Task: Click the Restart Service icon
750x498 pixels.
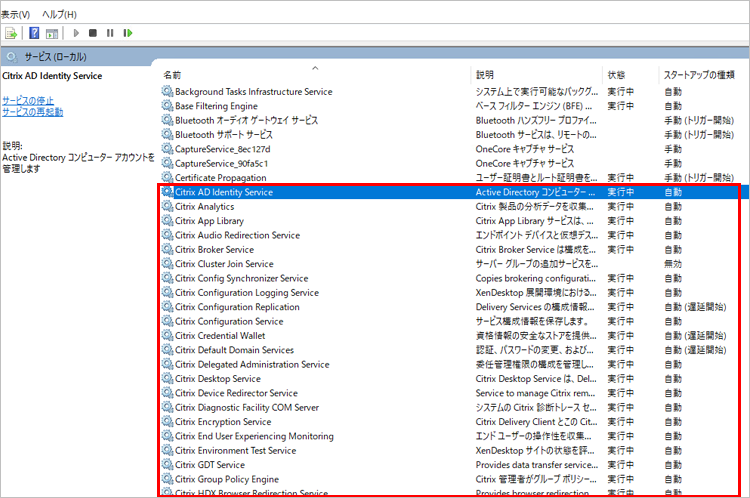Action: click(128, 33)
